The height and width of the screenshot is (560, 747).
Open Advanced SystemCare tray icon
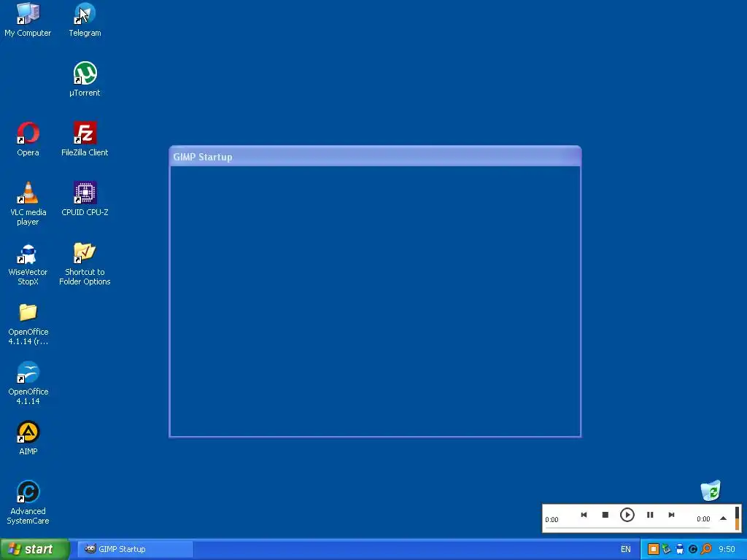(693, 549)
